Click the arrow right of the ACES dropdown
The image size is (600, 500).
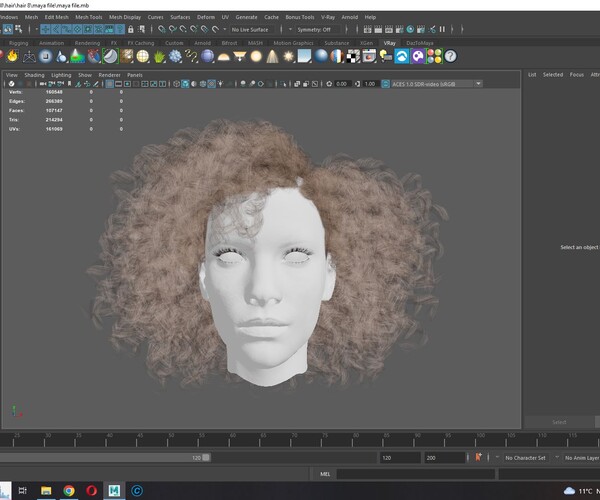point(479,84)
